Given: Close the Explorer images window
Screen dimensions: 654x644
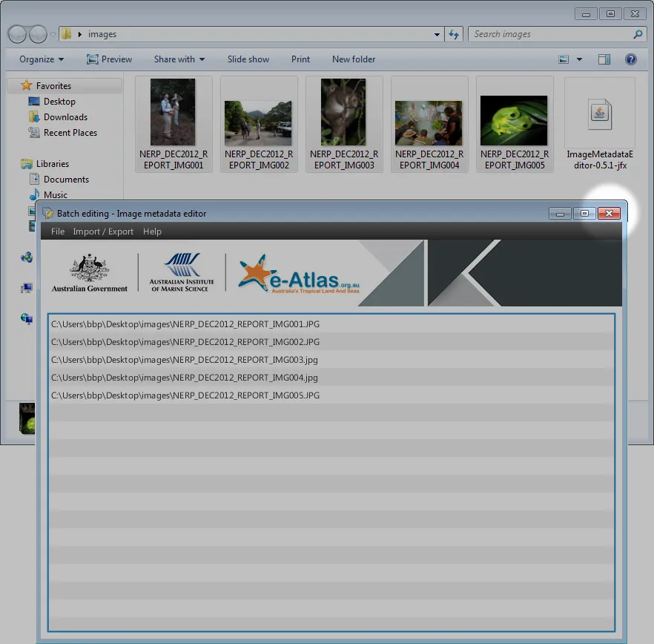Looking at the screenshot, I should click(x=635, y=14).
